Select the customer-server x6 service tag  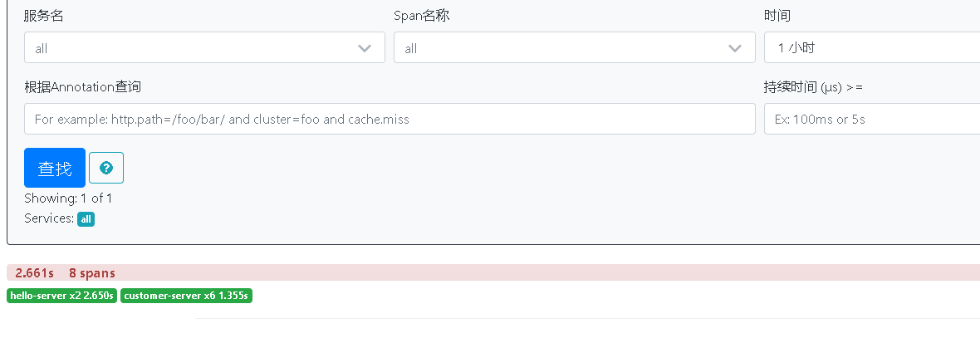187,296
